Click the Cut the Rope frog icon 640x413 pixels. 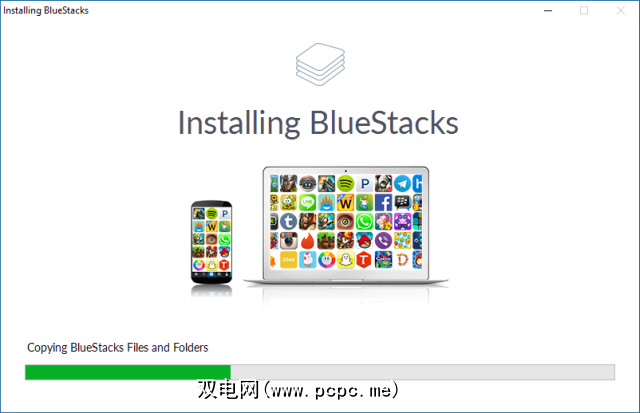[x=288, y=202]
